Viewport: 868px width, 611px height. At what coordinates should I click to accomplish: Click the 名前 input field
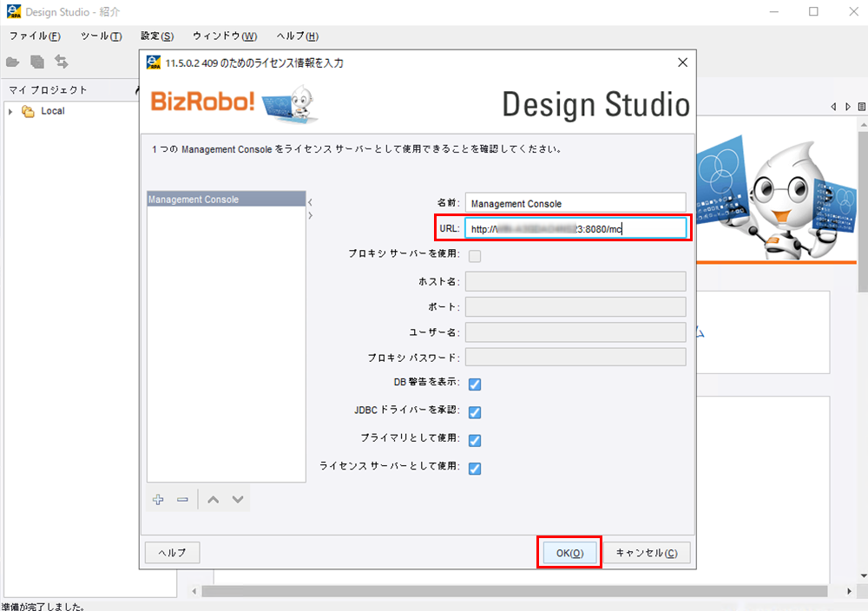575,204
